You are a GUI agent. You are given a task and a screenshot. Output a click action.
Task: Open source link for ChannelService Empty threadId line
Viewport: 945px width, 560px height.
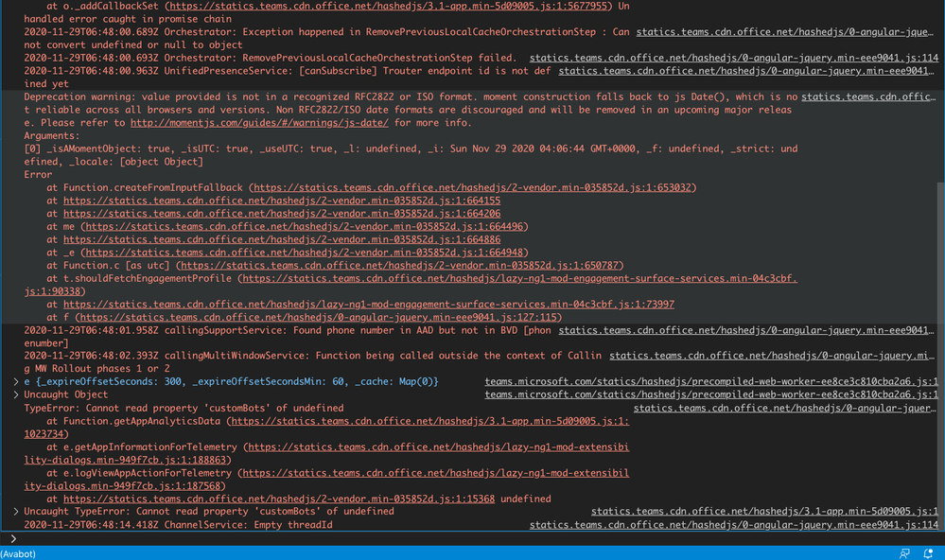point(733,525)
